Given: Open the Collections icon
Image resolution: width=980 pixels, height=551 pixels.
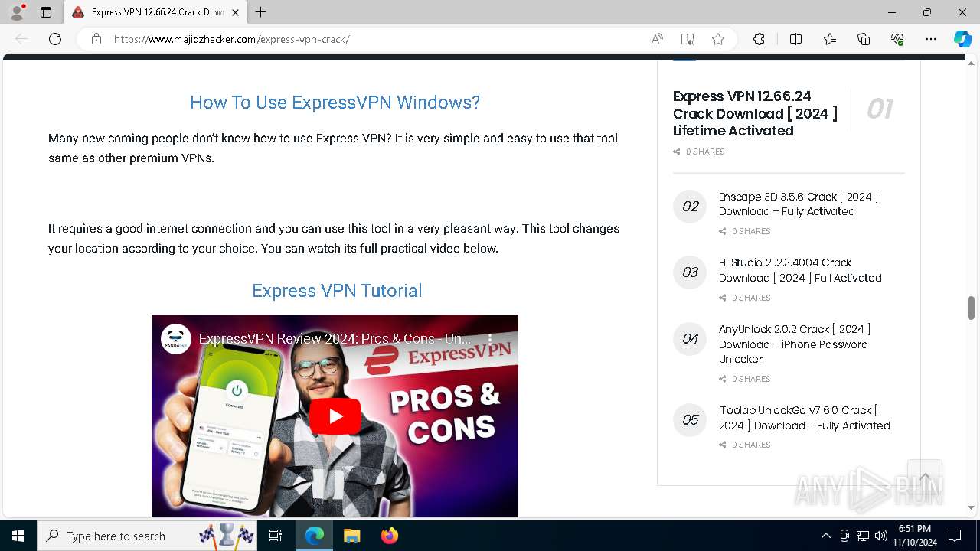Looking at the screenshot, I should (x=864, y=39).
